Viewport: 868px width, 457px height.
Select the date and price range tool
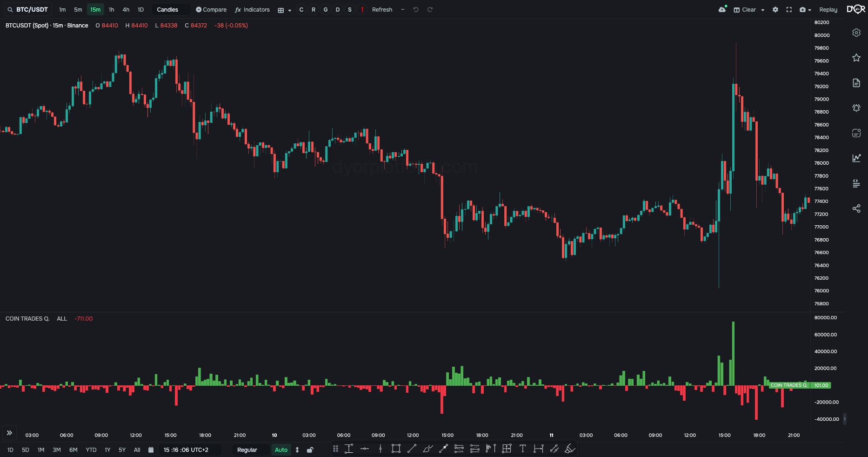[507, 449]
